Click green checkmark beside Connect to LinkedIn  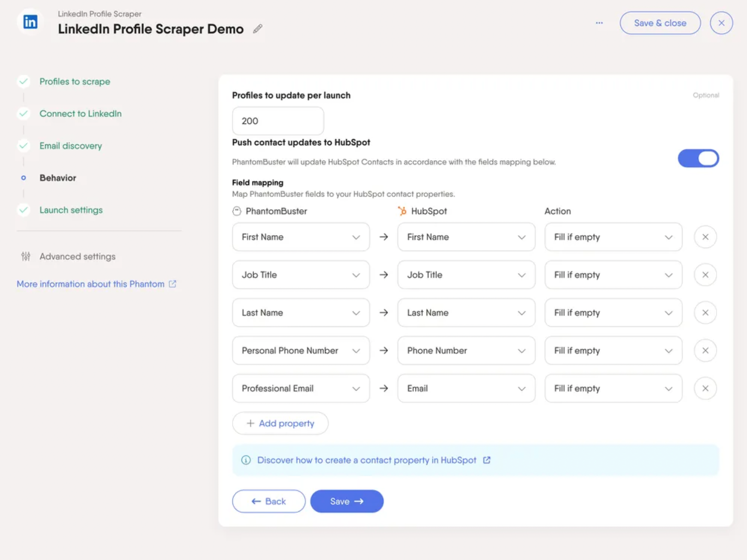pos(24,113)
